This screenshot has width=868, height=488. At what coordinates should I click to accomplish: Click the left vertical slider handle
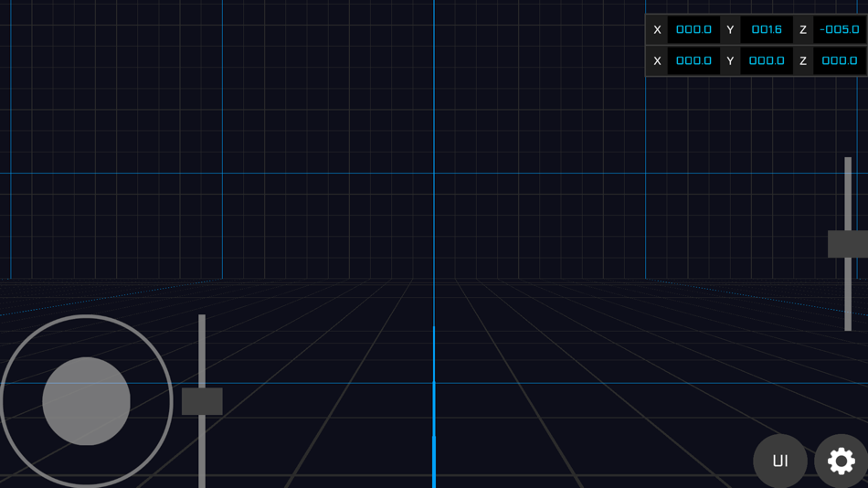(202, 401)
